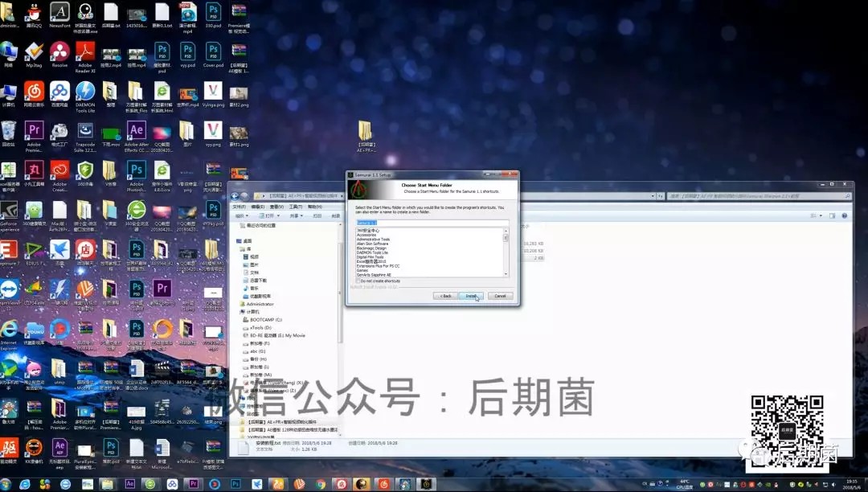The image size is (868, 492).
Task: Select Blackmagic Design in the folder list
Action: click(x=372, y=248)
